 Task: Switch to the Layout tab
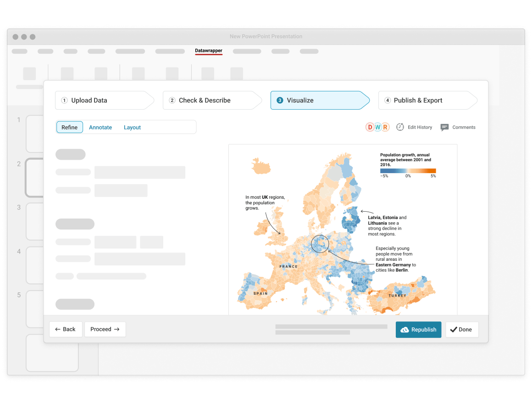(132, 127)
